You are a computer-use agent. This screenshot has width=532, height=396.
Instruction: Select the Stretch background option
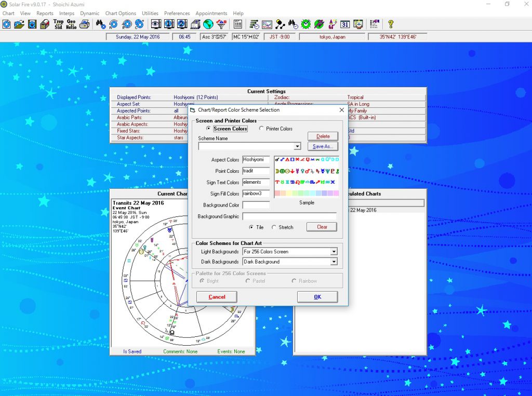tap(274, 227)
